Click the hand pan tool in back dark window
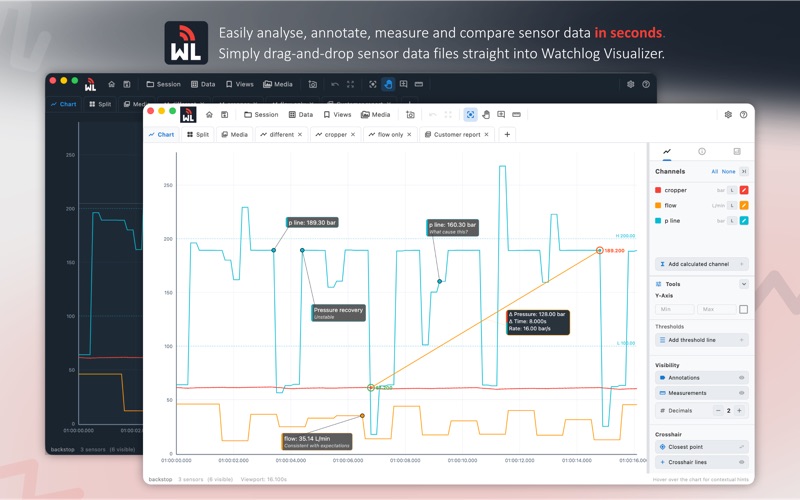The height and width of the screenshot is (500, 800). [388, 84]
